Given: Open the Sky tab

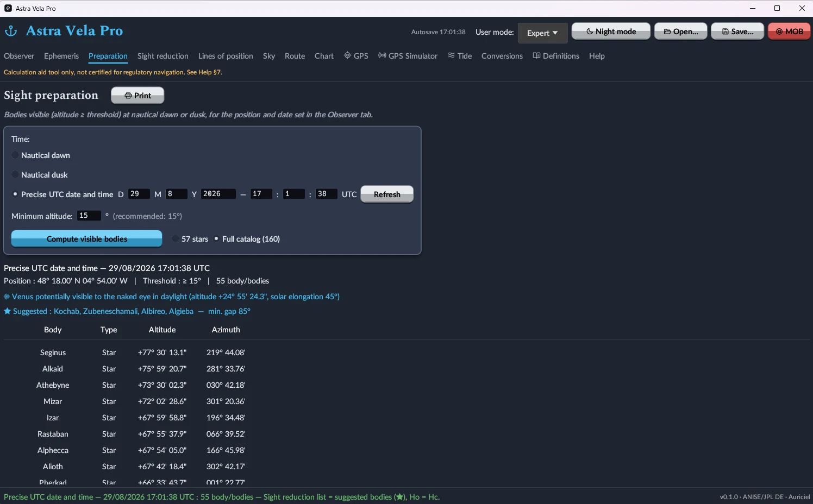Looking at the screenshot, I should (269, 56).
